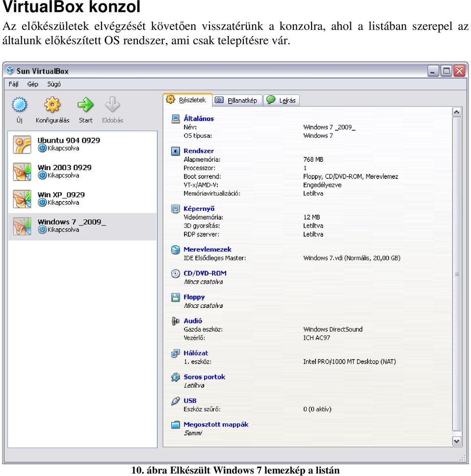This screenshot has width=471, height=476.
Task: Click the details pane vertical scrollbar thumb
Action: tap(456, 274)
